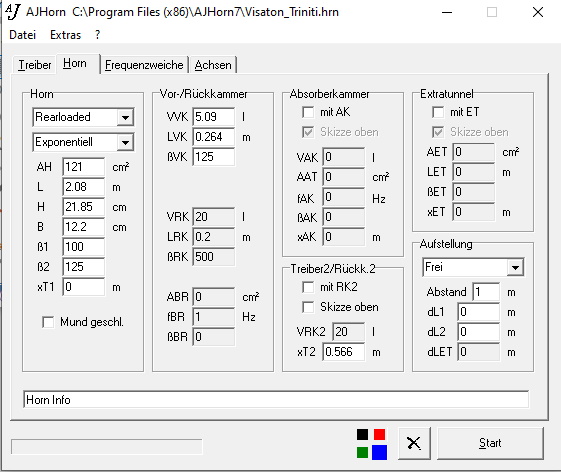Image resolution: width=561 pixels, height=472 pixels.
Task: Open the Datei menu
Action: click(23, 35)
